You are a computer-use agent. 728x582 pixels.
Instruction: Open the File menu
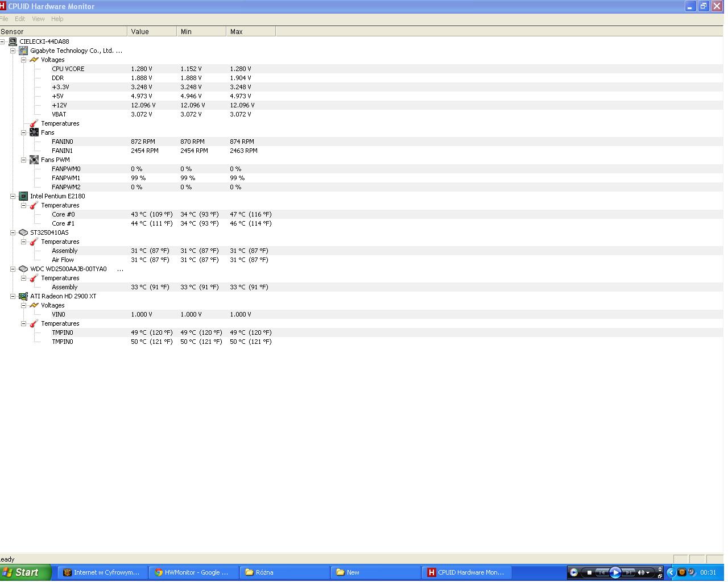point(4,19)
